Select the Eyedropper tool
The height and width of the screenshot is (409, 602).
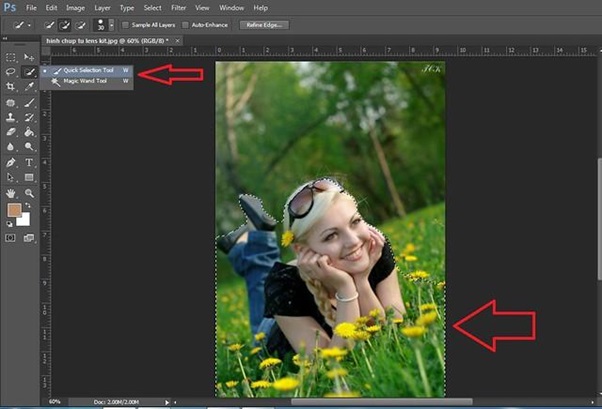coord(29,86)
